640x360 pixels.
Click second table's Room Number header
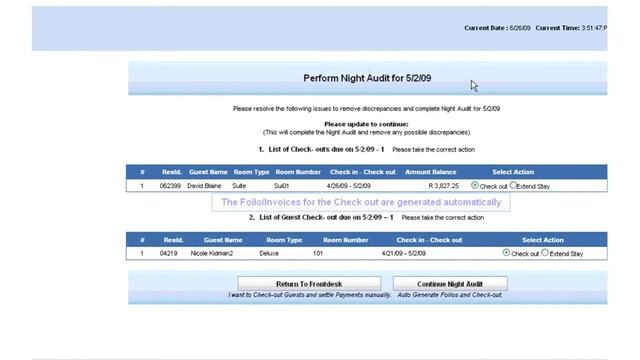346,240
